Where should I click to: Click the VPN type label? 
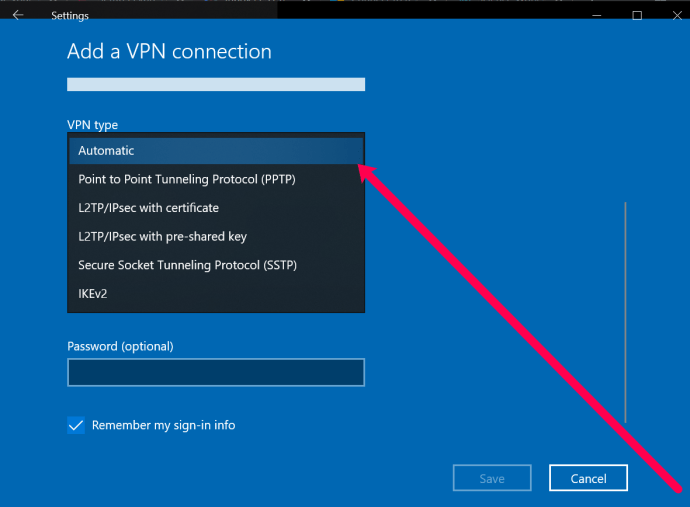(x=92, y=125)
